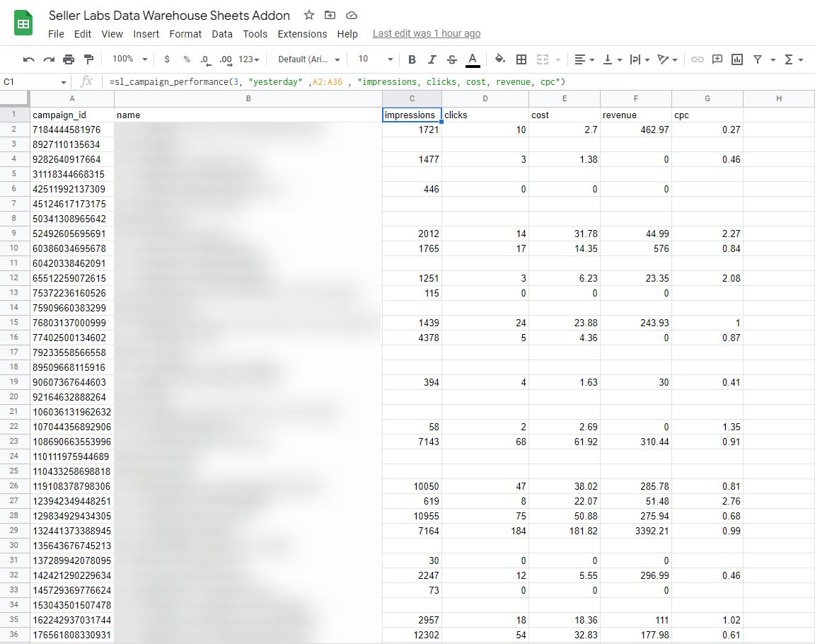Open the Help menu
The width and height of the screenshot is (815, 644).
347,34
